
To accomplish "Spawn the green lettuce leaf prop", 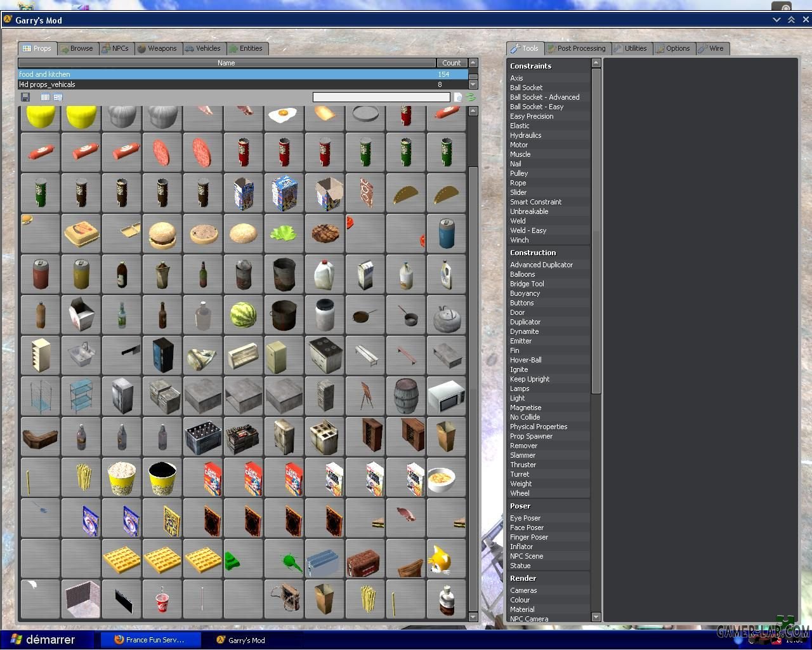I will [x=284, y=234].
